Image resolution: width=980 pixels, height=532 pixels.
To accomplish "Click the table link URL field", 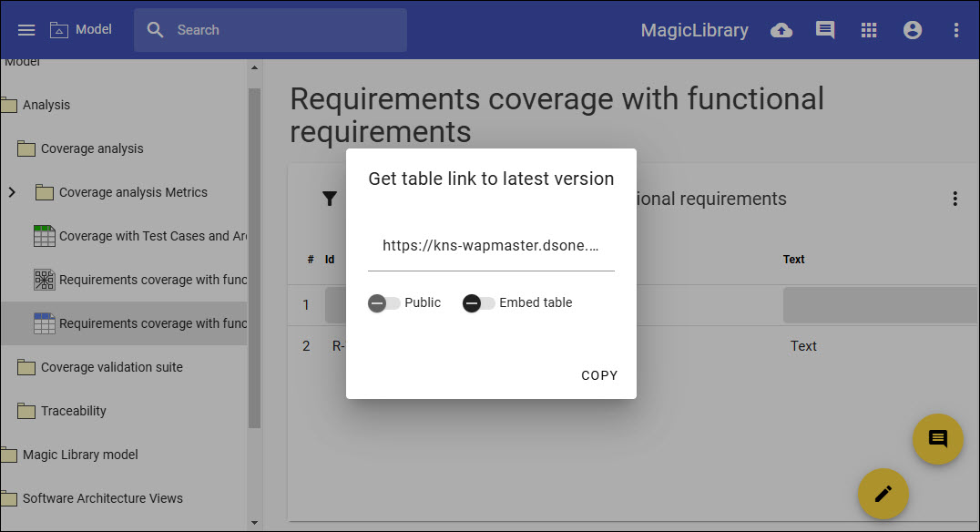I will coord(491,246).
